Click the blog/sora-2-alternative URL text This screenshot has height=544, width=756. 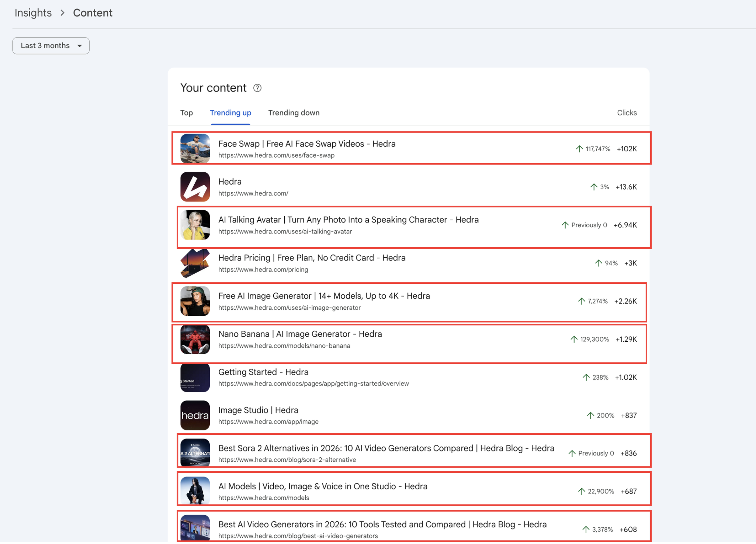[287, 460]
